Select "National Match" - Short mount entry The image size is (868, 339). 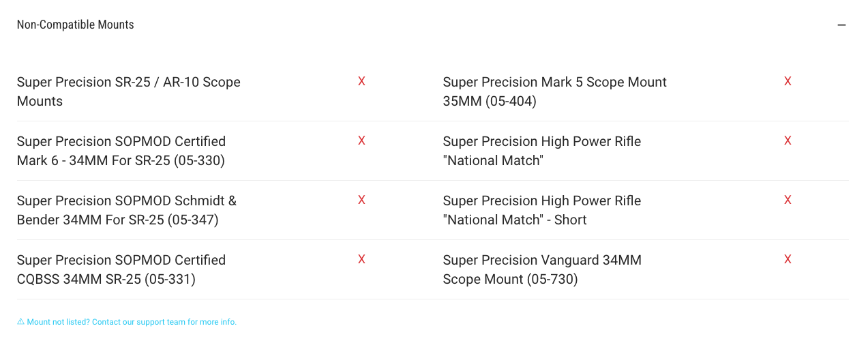pyautogui.click(x=542, y=210)
